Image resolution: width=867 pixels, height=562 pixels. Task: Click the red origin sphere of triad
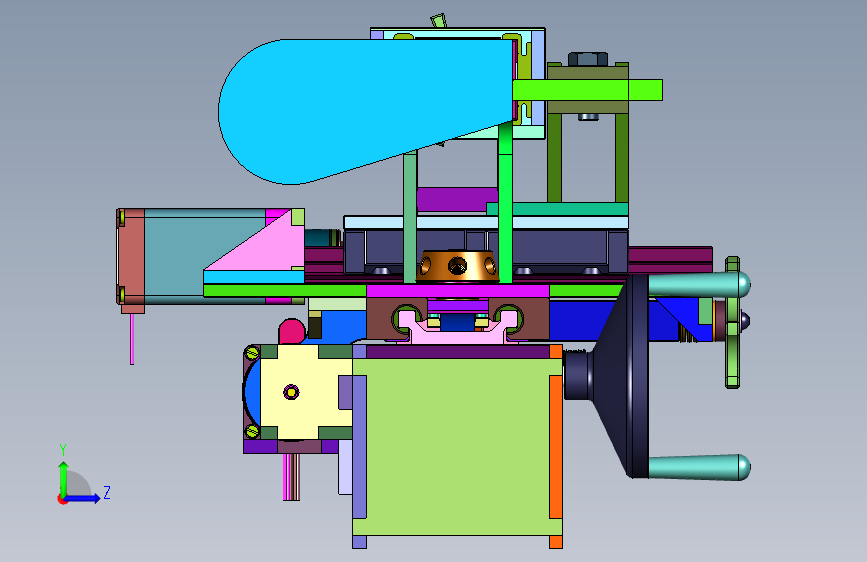(62, 499)
